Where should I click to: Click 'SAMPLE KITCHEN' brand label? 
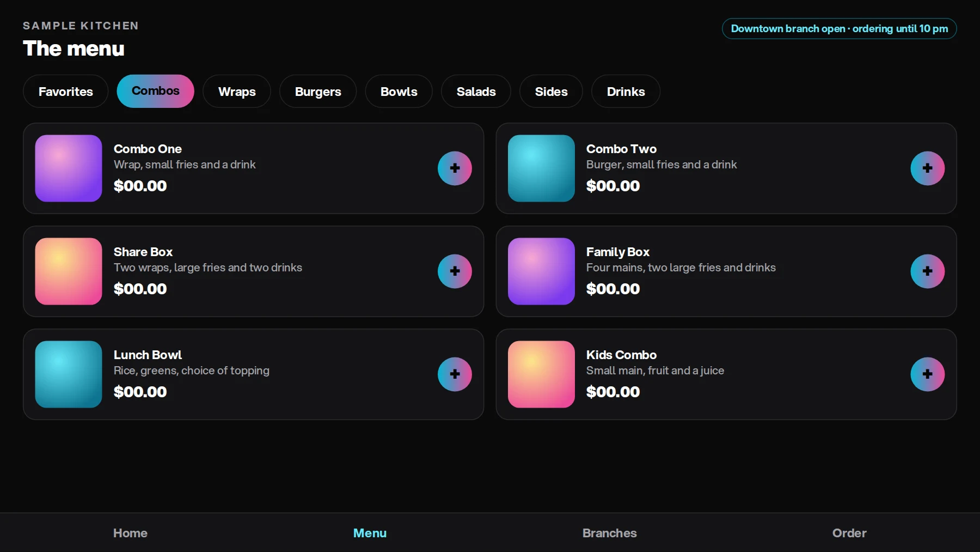pos(81,26)
